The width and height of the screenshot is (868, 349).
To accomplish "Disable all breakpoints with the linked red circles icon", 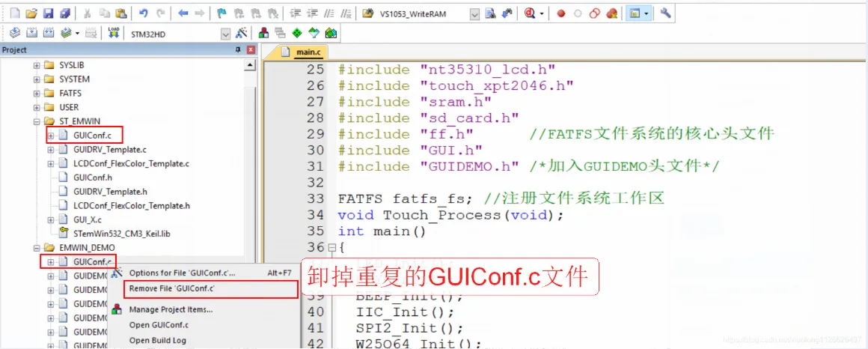I will point(595,13).
